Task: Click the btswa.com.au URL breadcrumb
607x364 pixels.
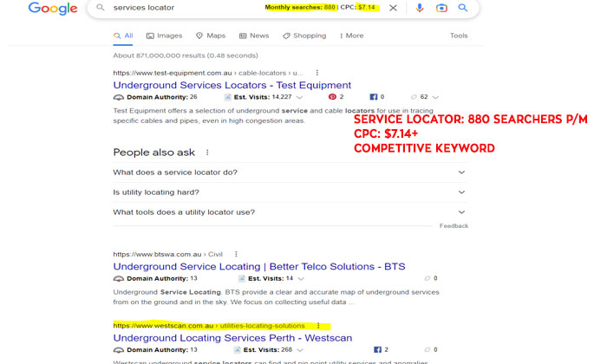Action: coord(167,254)
